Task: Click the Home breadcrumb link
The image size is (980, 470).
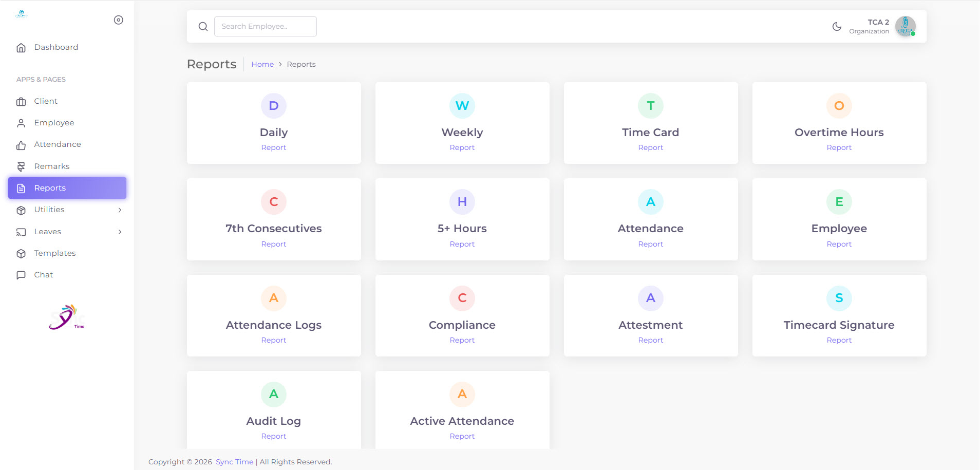Action: [x=262, y=64]
